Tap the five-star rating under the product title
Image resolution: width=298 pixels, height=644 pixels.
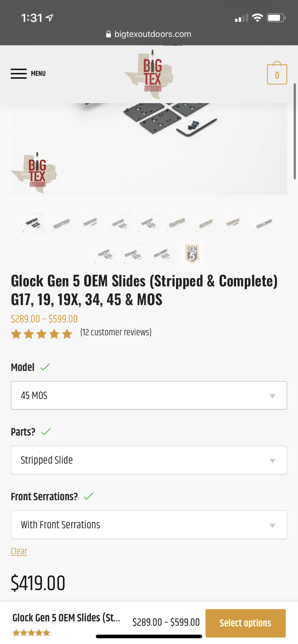coord(41,334)
